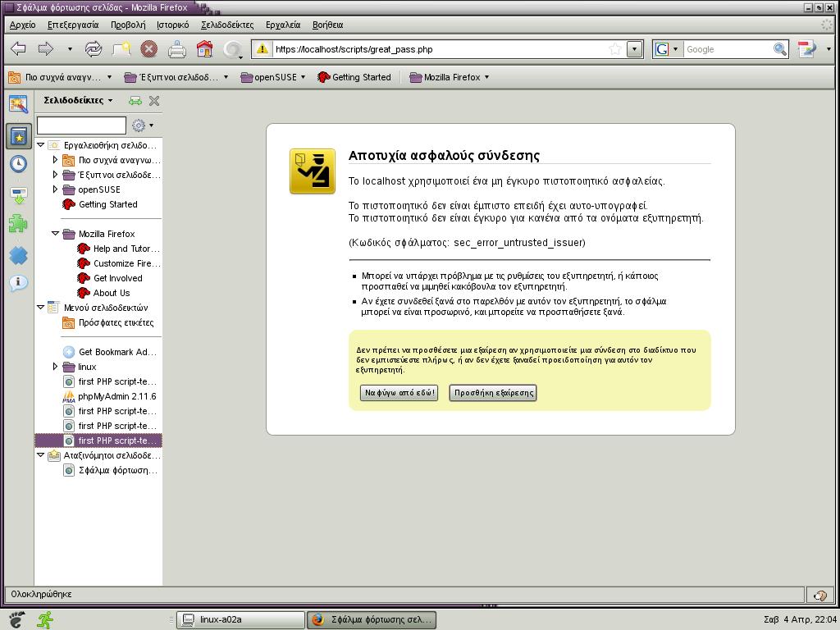Viewport: 840px width, 630px height.
Task: Open the Επεξεργασία menu
Action: pos(73,25)
